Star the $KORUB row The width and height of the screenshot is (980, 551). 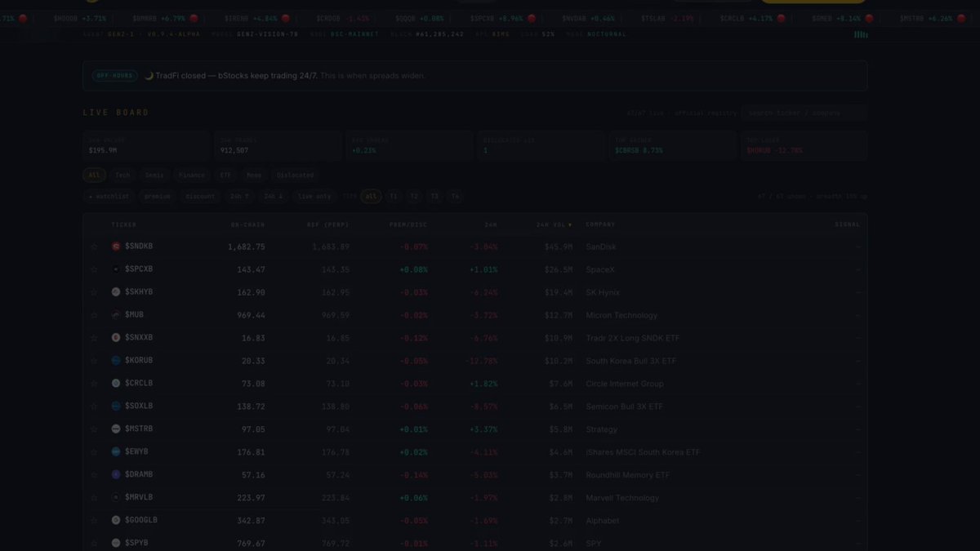(x=94, y=361)
